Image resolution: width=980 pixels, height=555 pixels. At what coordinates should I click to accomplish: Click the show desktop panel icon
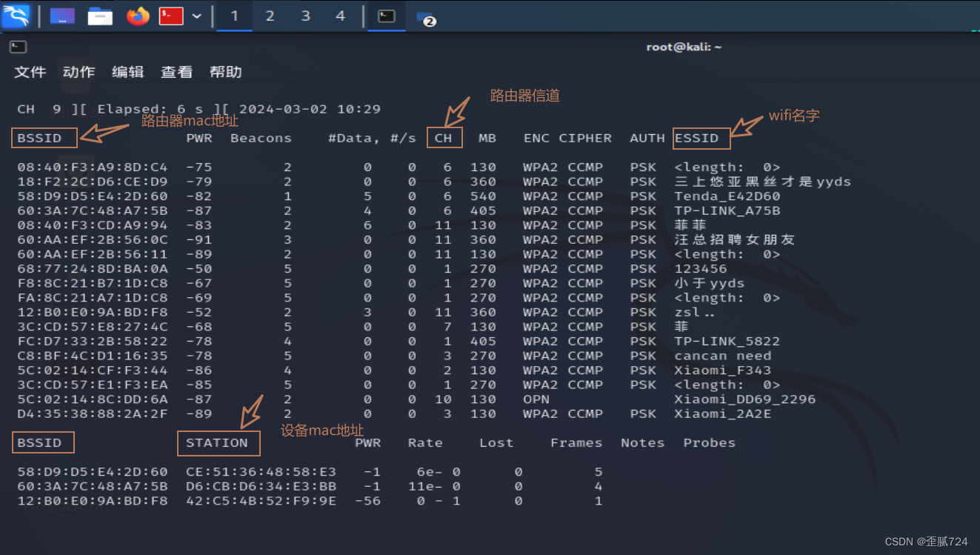[x=62, y=16]
